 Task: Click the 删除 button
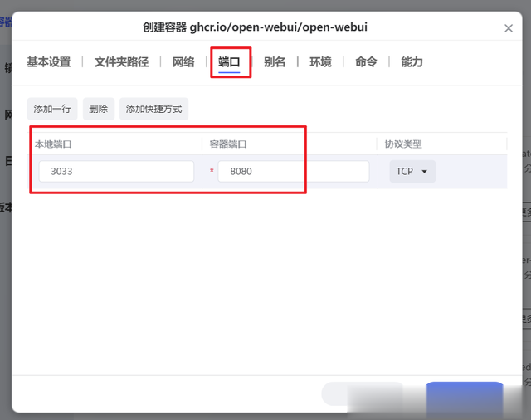[x=99, y=109]
